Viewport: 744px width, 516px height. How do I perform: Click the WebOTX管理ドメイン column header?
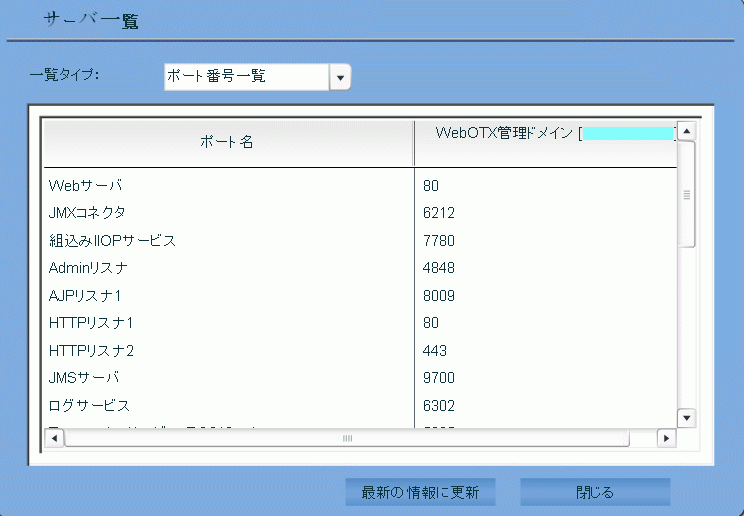[x=545, y=134]
